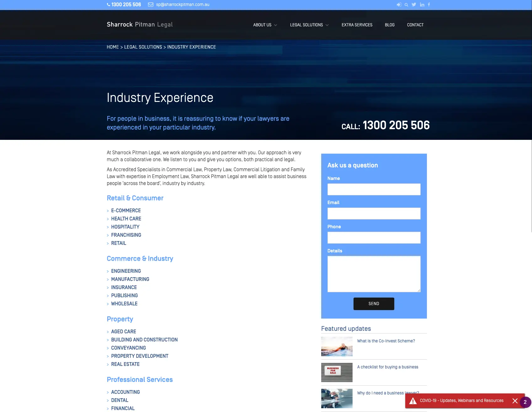Image resolution: width=532 pixels, height=412 pixels.
Task: Click the purple notification badge showing 2
Action: pos(525,402)
